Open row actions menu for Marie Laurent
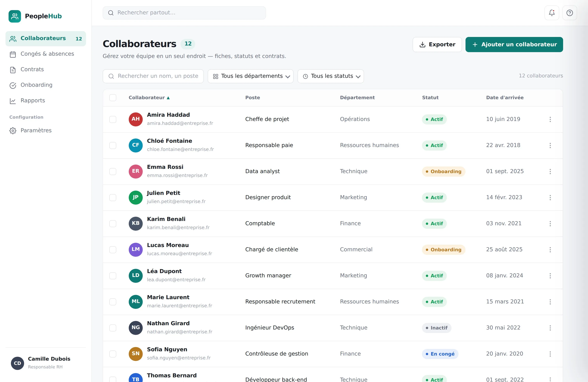This screenshot has height=382, width=588. coord(550,302)
